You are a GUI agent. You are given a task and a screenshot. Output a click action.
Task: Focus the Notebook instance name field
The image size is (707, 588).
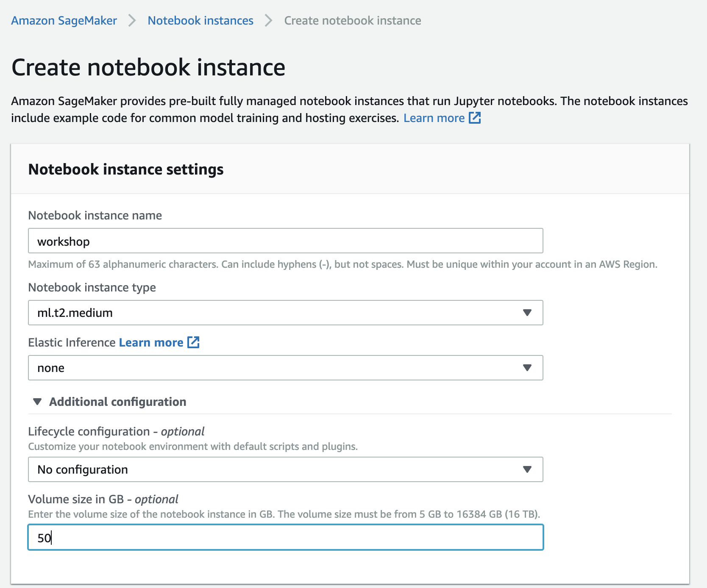pyautogui.click(x=286, y=241)
